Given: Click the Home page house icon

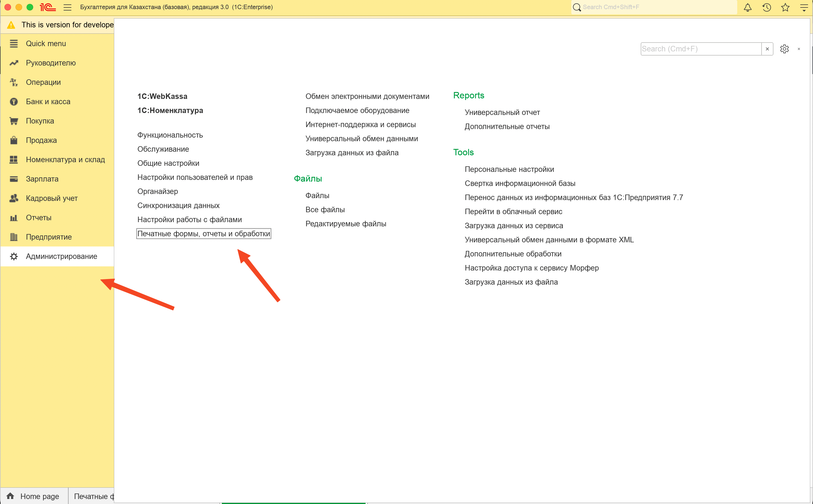Looking at the screenshot, I should (x=10, y=496).
